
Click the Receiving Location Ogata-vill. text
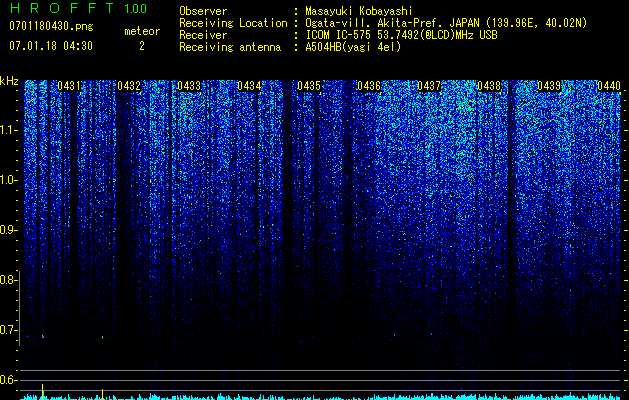(444, 23)
